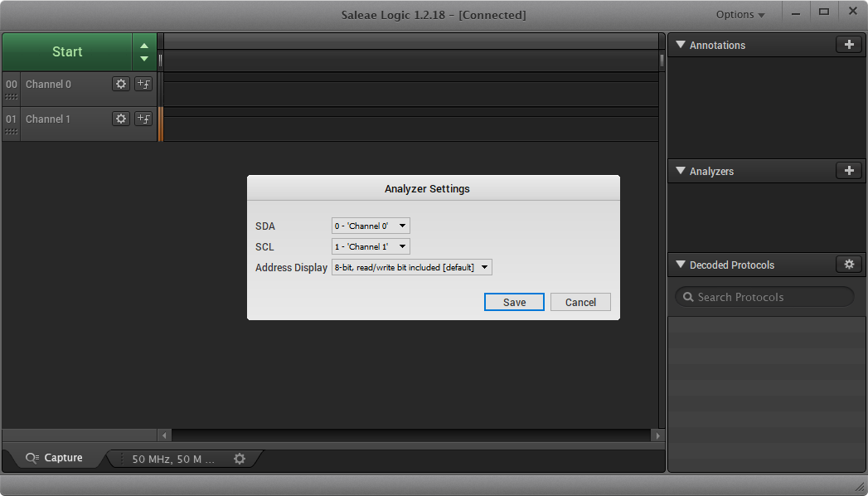Collapse the Annotations panel
Image resolution: width=868 pixels, height=496 pixels.
click(681, 45)
